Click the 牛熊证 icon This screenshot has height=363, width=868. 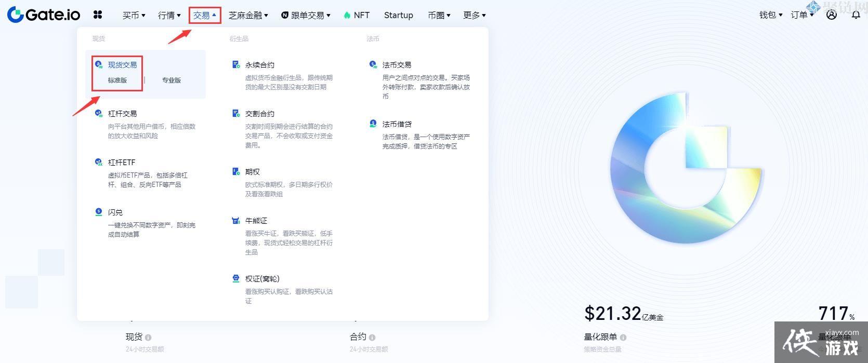pyautogui.click(x=236, y=220)
